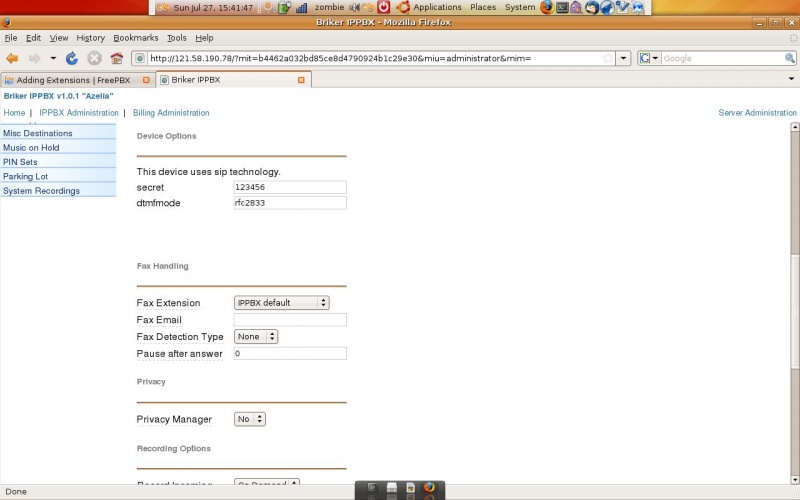Focus the Google search box
Image resolution: width=800 pixels, height=500 pixels.
coord(722,58)
